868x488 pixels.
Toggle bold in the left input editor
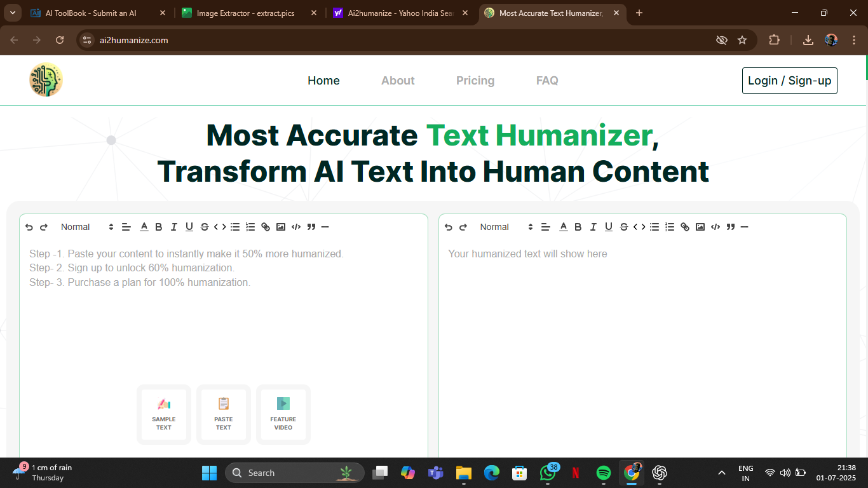point(159,227)
